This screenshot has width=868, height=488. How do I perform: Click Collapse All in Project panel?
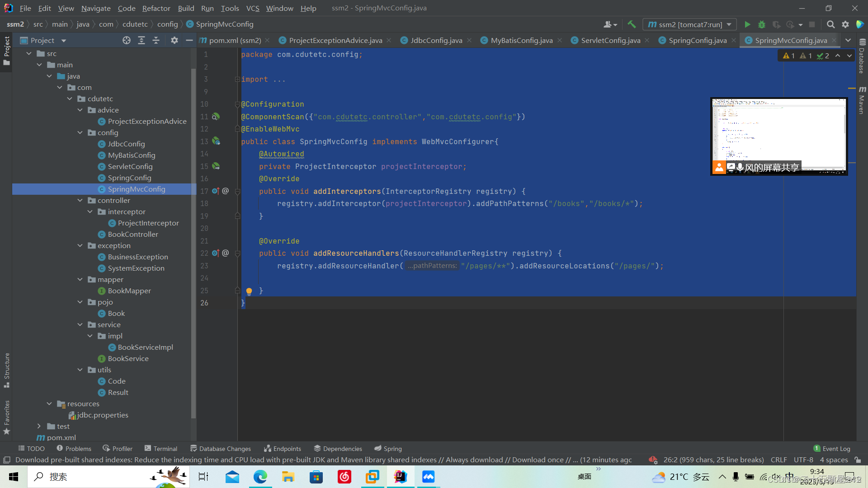pyautogui.click(x=156, y=40)
